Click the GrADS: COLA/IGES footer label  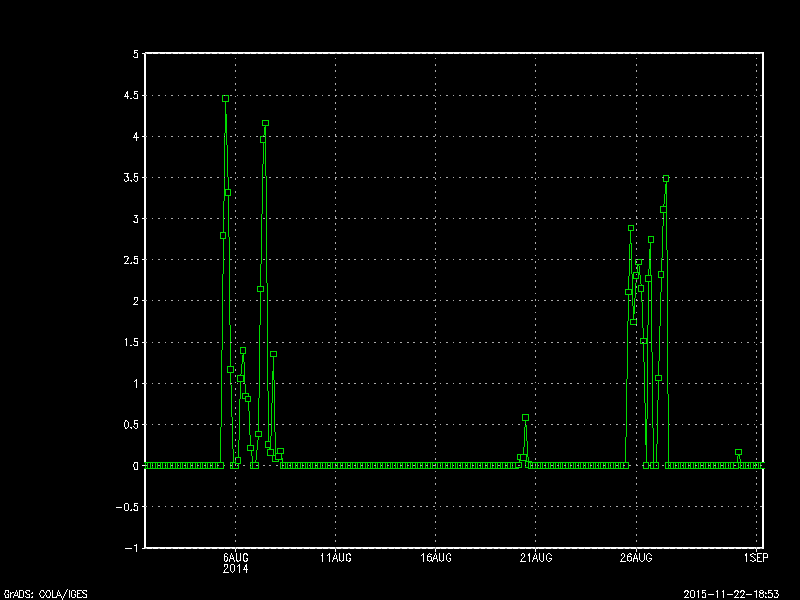(x=45, y=594)
